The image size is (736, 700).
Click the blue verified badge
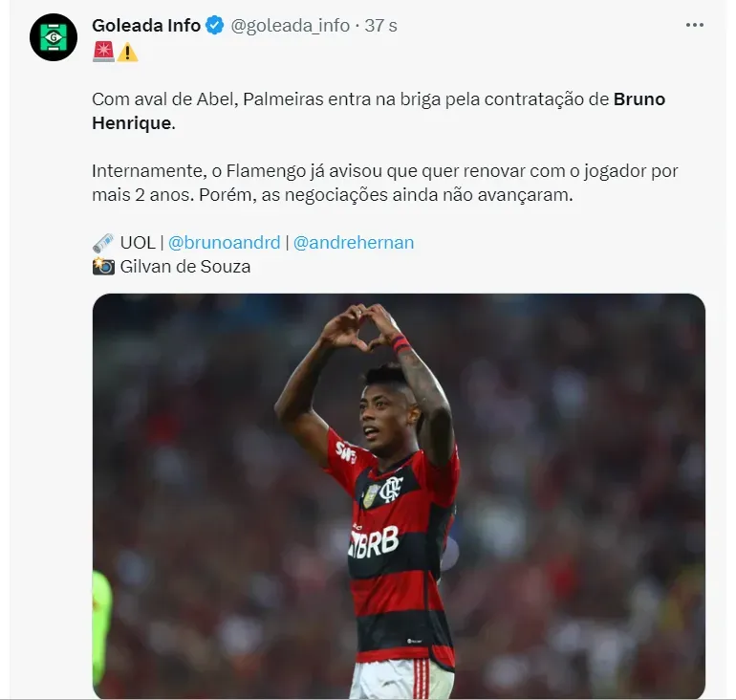point(215,26)
